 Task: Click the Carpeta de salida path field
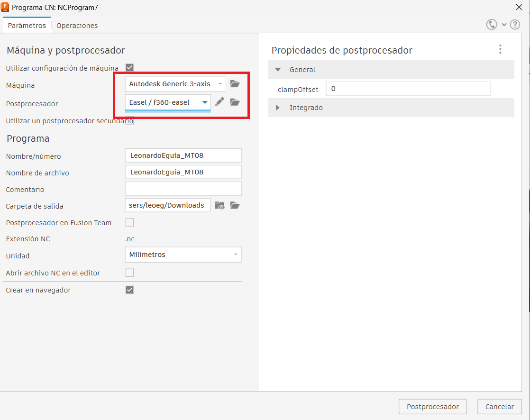point(168,205)
